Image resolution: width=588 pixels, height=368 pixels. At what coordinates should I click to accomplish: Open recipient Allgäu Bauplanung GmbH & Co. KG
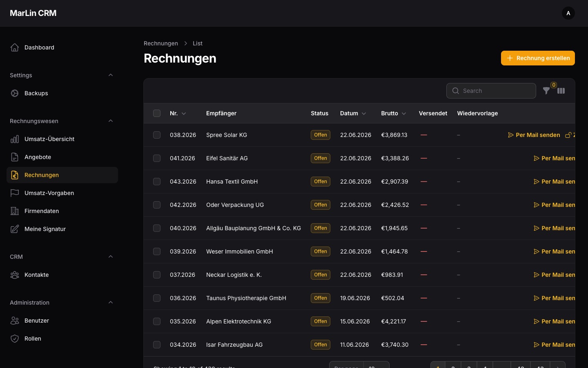254,228
